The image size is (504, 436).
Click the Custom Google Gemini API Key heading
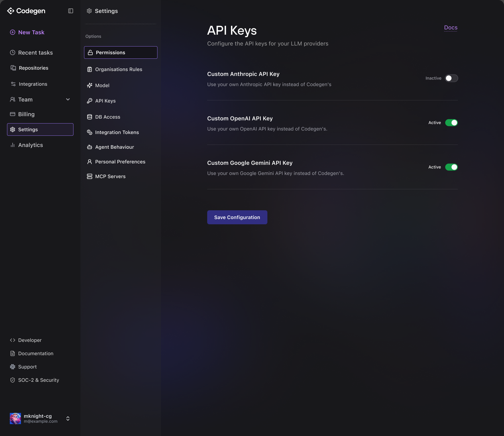tap(250, 163)
